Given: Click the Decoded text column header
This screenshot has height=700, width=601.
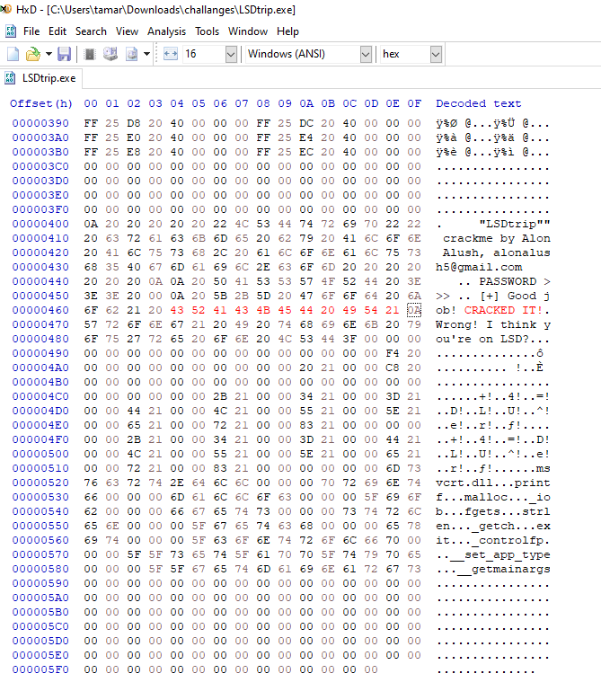Looking at the screenshot, I should tap(478, 103).
